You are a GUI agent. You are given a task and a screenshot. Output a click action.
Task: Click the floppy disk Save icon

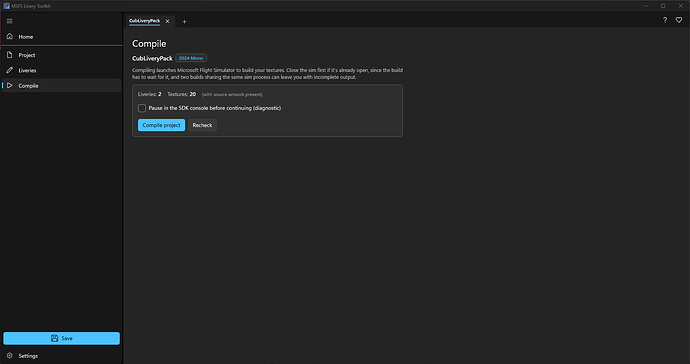pyautogui.click(x=55, y=338)
